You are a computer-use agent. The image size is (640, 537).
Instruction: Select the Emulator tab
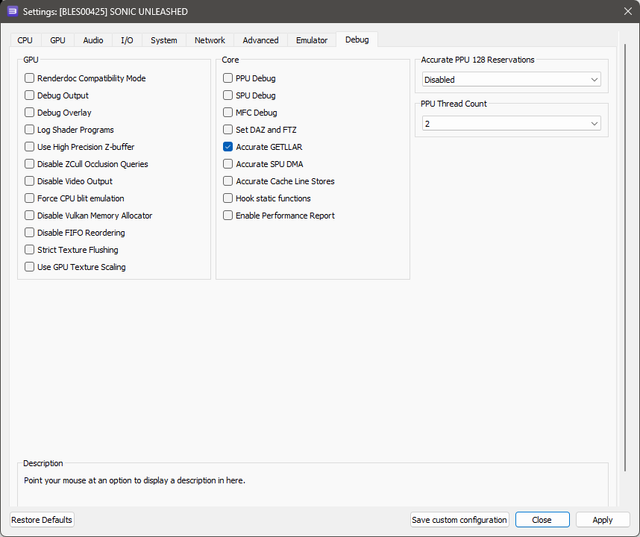pyautogui.click(x=312, y=40)
